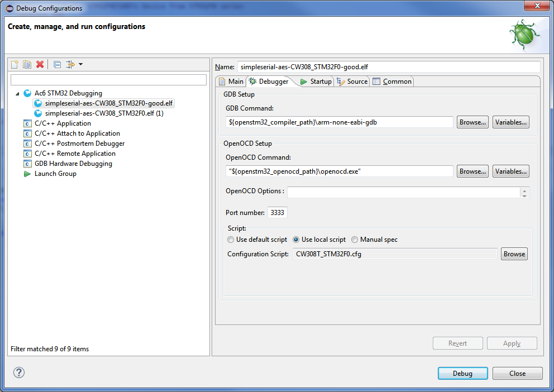Delete the selected launch configuration
Viewport: 554px width, 392px height.
click(40, 64)
